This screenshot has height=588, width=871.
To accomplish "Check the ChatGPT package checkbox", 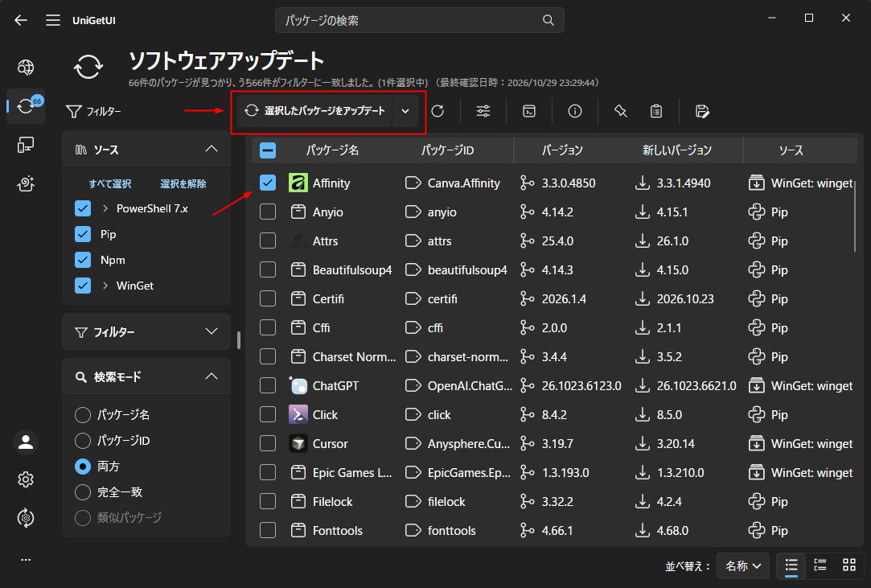I will 268,386.
